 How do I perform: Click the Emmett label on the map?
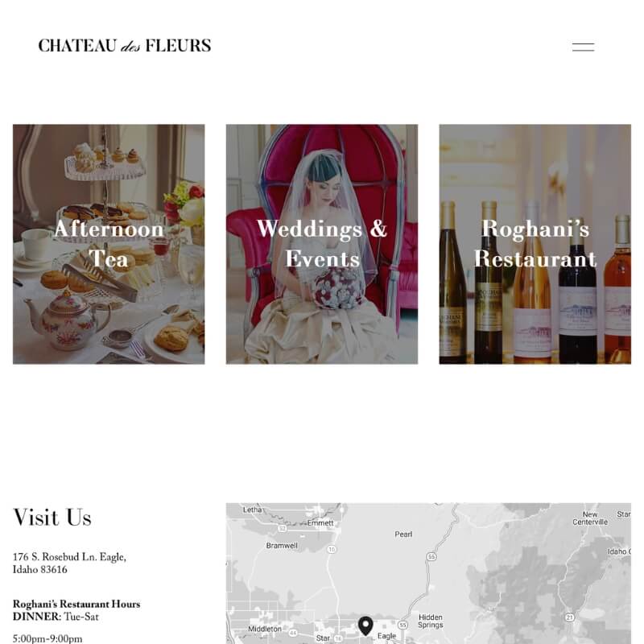pyautogui.click(x=320, y=522)
